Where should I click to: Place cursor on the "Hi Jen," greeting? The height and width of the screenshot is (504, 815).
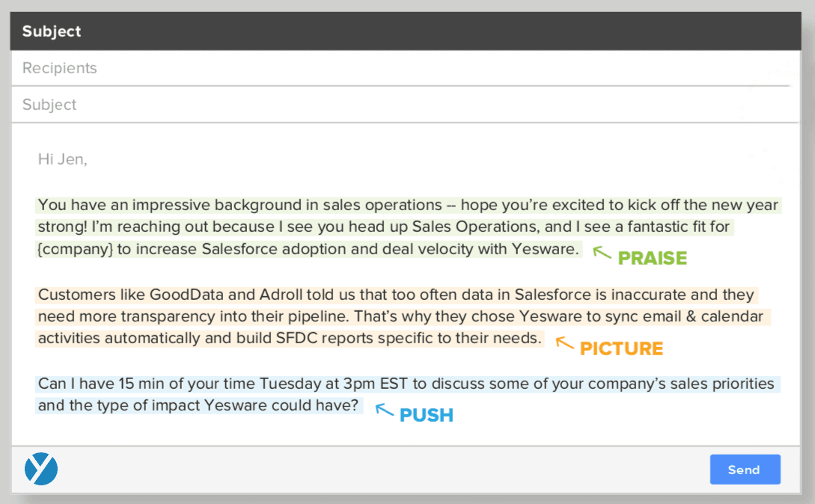62,159
